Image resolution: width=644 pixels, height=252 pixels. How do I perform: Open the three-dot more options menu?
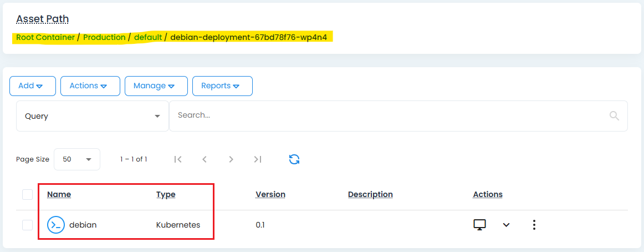coord(534,225)
